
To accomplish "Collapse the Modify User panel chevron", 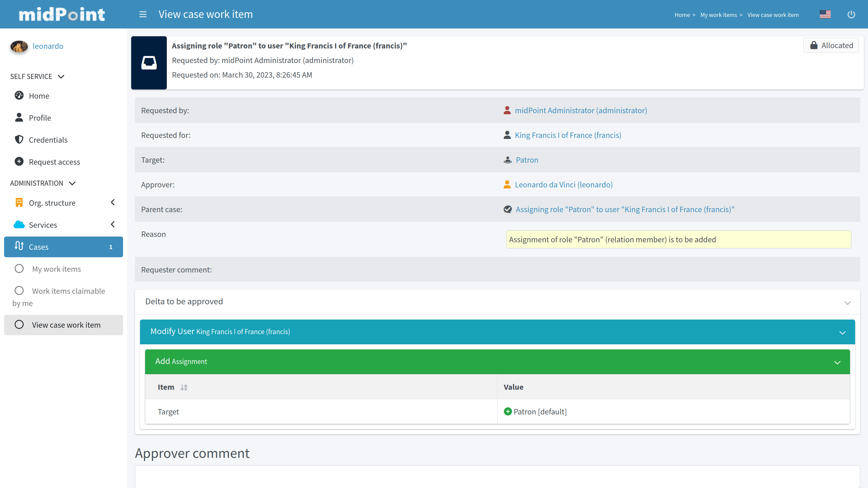I will [842, 333].
